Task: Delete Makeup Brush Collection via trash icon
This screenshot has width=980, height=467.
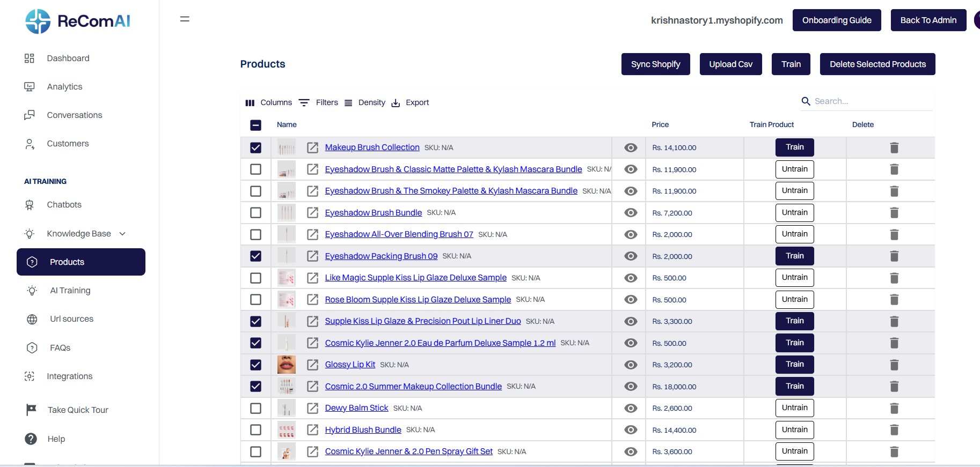Action: (x=894, y=147)
